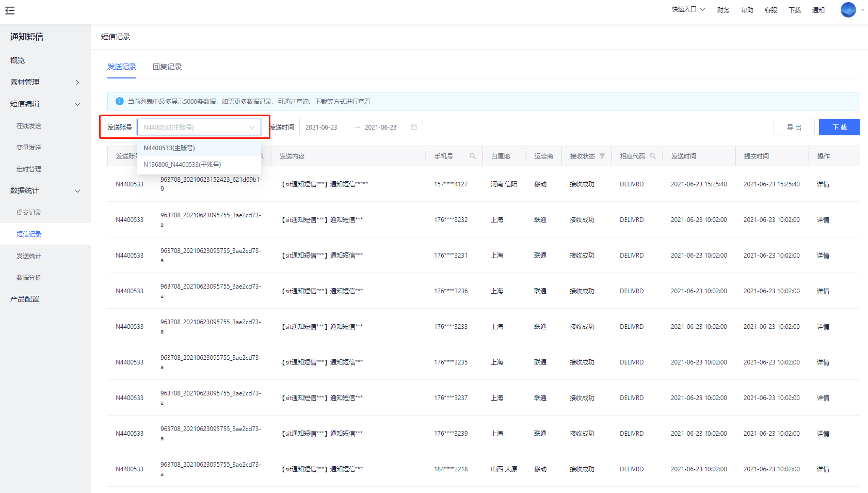Click the 2021-06-23 15:25:40 send time cell
The height and width of the screenshot is (493, 868).
point(699,184)
